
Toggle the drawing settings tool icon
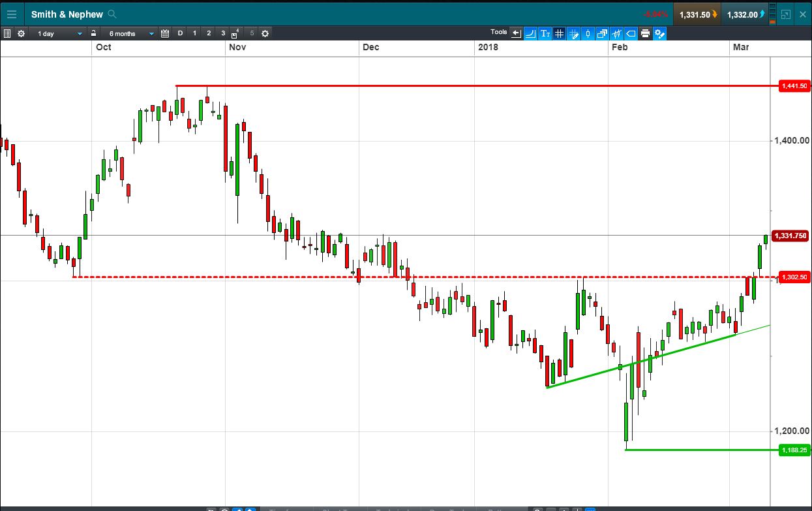tap(659, 33)
